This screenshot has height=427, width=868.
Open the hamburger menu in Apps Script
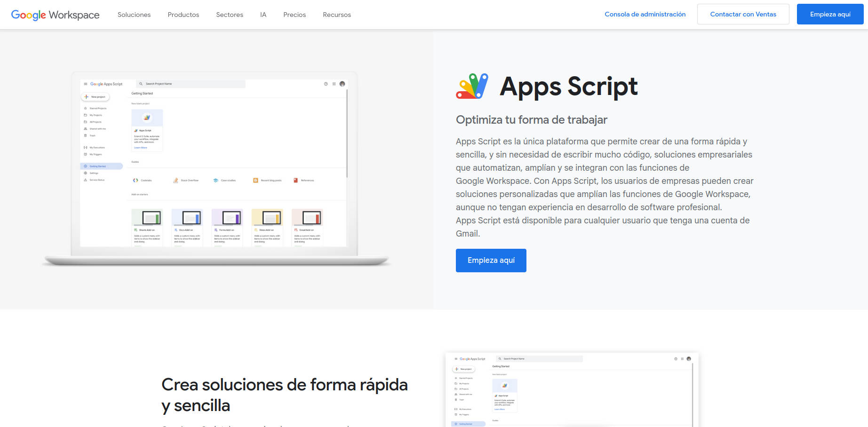pos(86,84)
